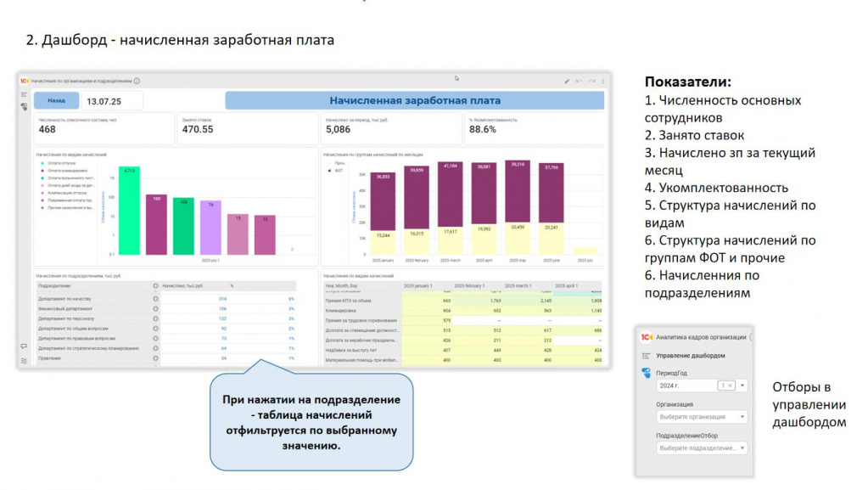Toggle the Компенсация отпуска legend item
Screen dimensions: 868x490
64,193
